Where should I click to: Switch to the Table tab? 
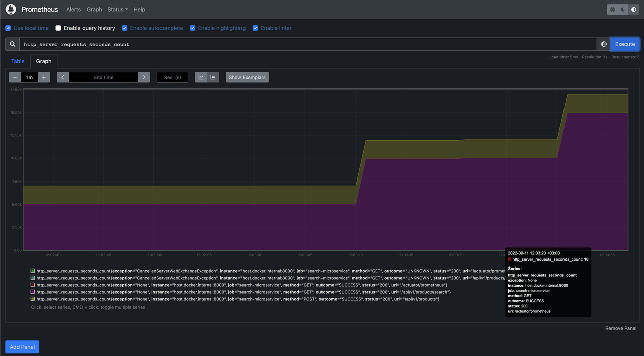pyautogui.click(x=18, y=61)
